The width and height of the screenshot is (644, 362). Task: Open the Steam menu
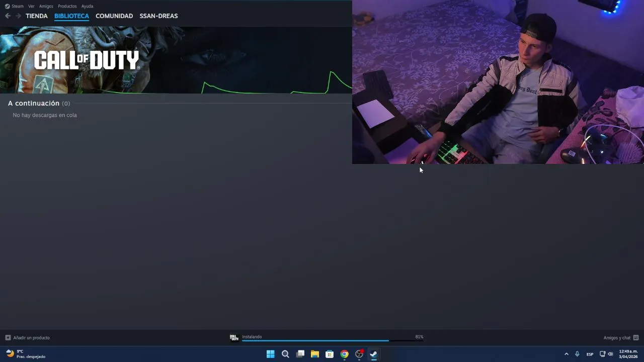(14, 6)
